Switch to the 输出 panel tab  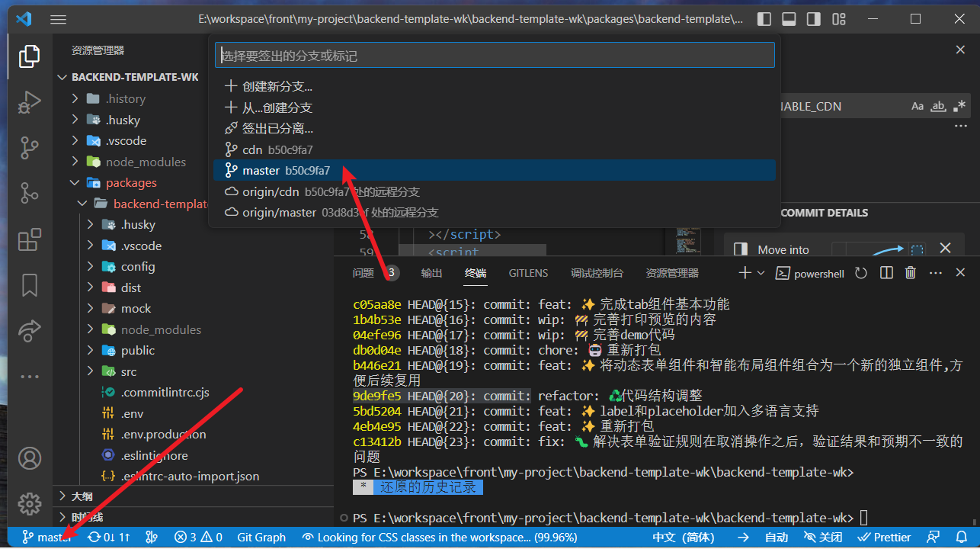(x=431, y=273)
